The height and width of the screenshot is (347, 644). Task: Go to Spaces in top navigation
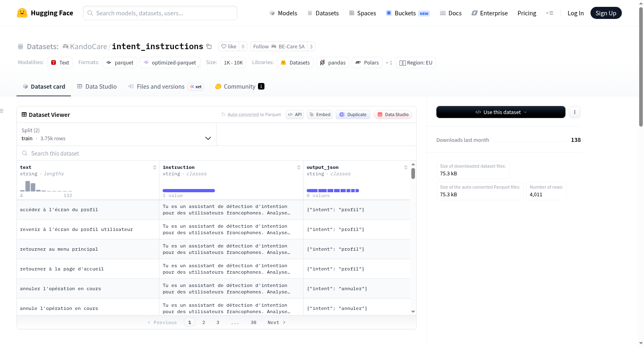[362, 13]
